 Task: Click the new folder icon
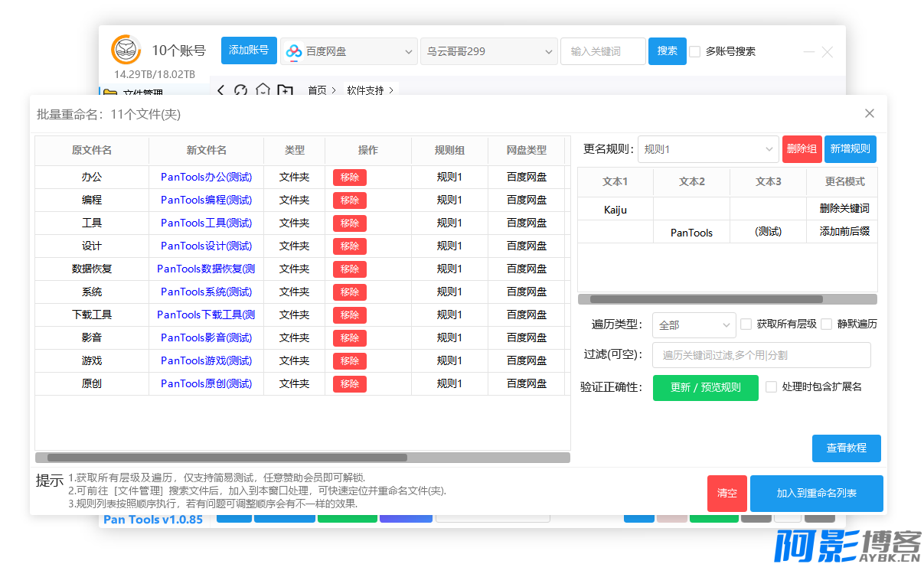pyautogui.click(x=285, y=90)
